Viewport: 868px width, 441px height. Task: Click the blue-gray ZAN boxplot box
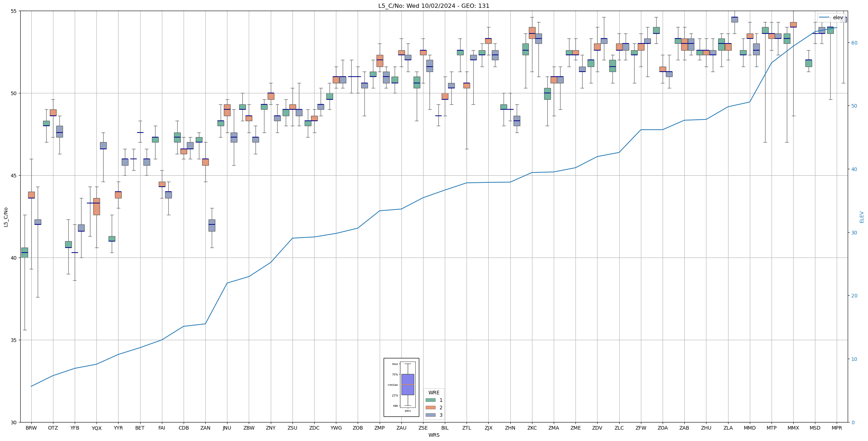point(212,225)
